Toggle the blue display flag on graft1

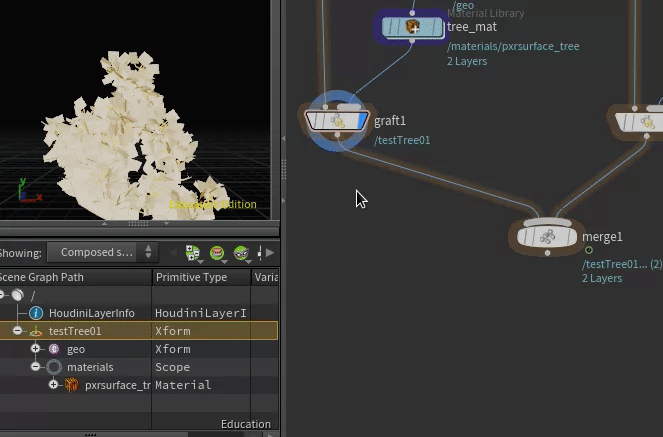[362, 121]
